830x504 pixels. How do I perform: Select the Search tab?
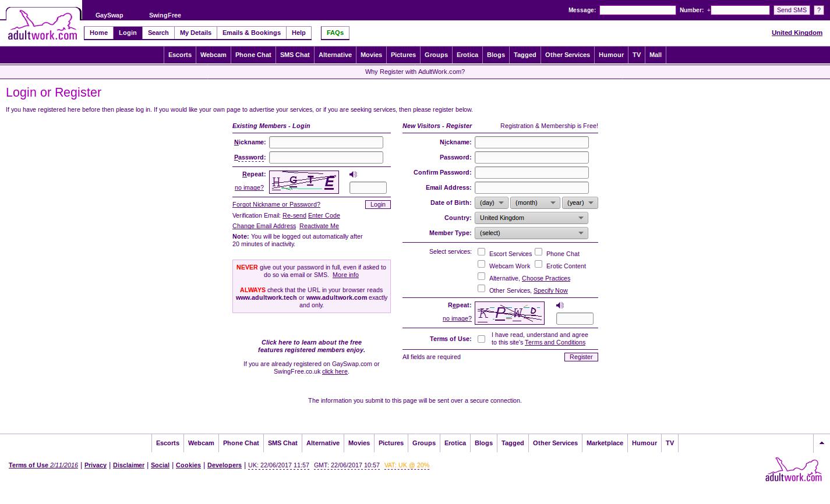pyautogui.click(x=158, y=33)
